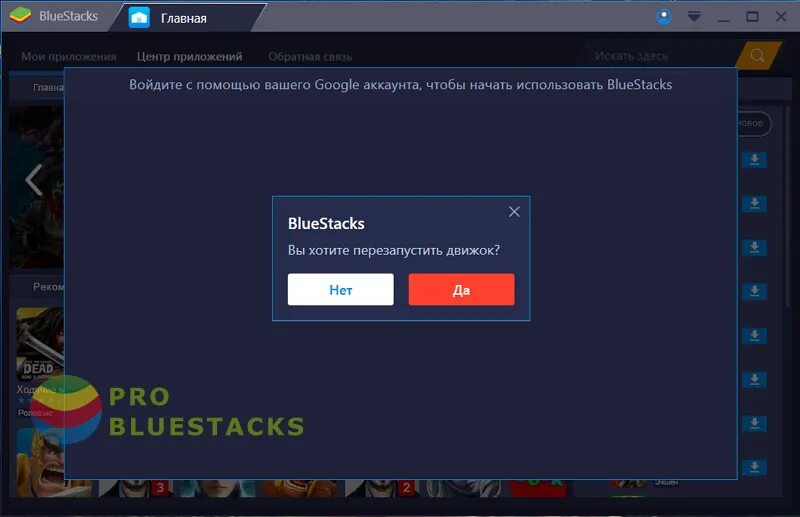
Task: Click the Да button to restart engine
Action: coord(461,289)
